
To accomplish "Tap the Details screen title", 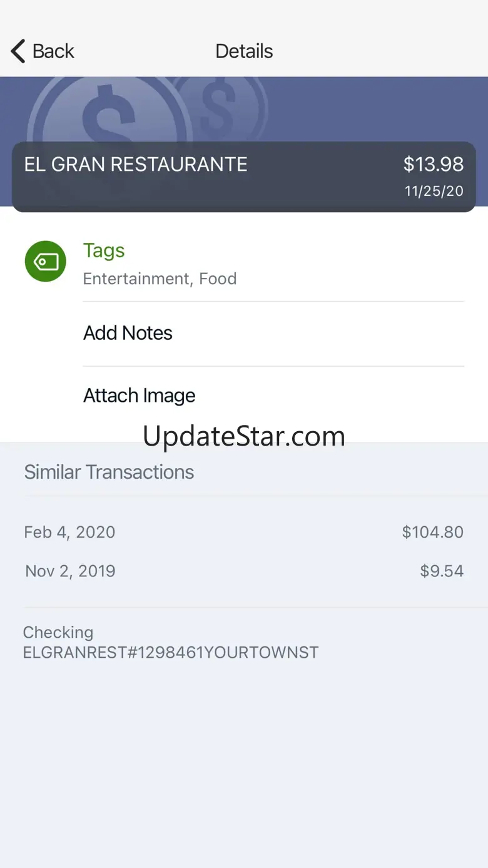I will click(x=244, y=51).
